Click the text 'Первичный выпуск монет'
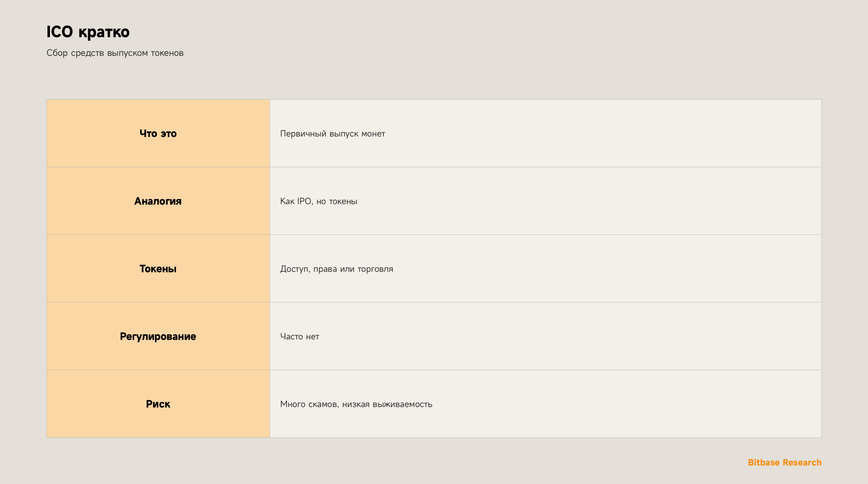Screen dimensions: 868x484 click(333, 134)
